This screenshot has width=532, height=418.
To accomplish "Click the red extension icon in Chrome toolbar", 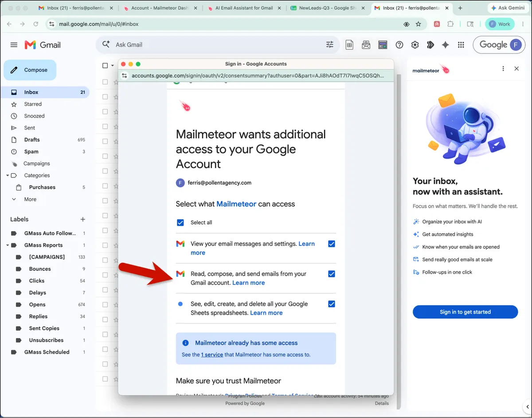I will tap(437, 24).
